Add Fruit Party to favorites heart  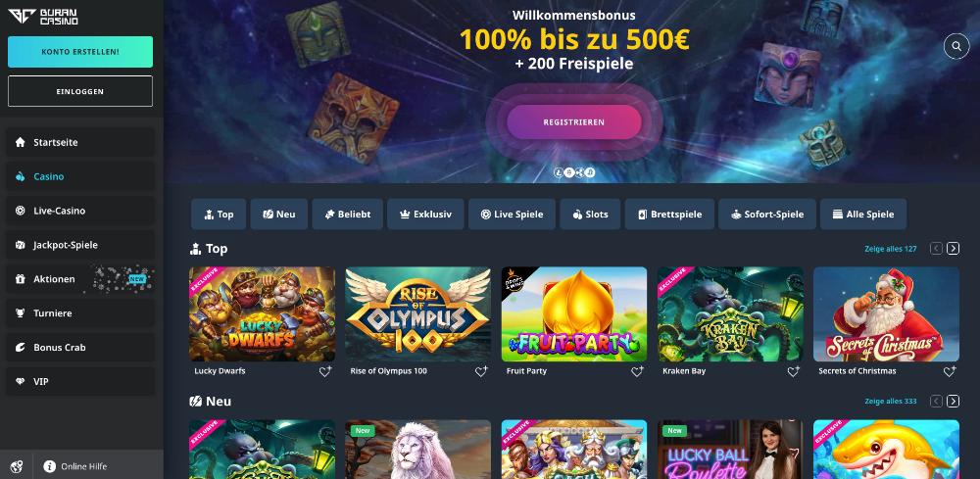point(637,371)
